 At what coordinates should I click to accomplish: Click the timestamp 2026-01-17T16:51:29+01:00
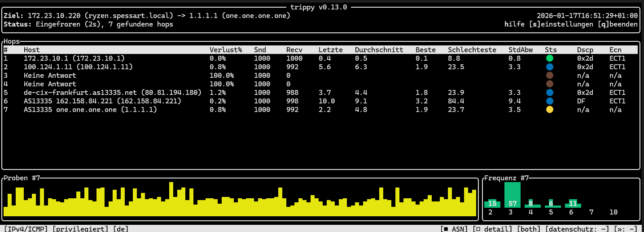(587, 16)
